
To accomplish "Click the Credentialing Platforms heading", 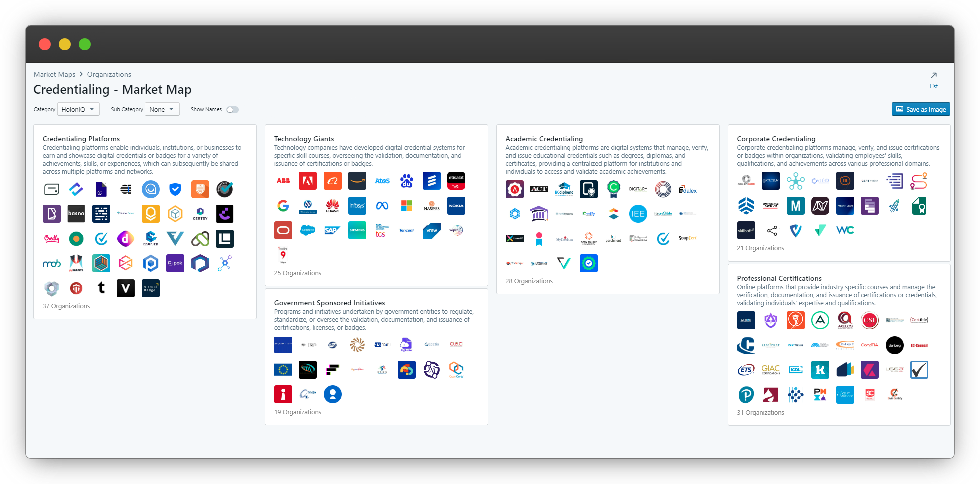I will pyautogui.click(x=81, y=139).
